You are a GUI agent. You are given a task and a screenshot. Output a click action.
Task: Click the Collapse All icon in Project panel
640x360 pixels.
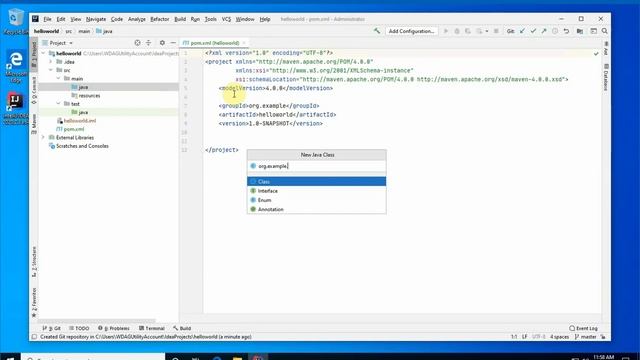point(149,43)
